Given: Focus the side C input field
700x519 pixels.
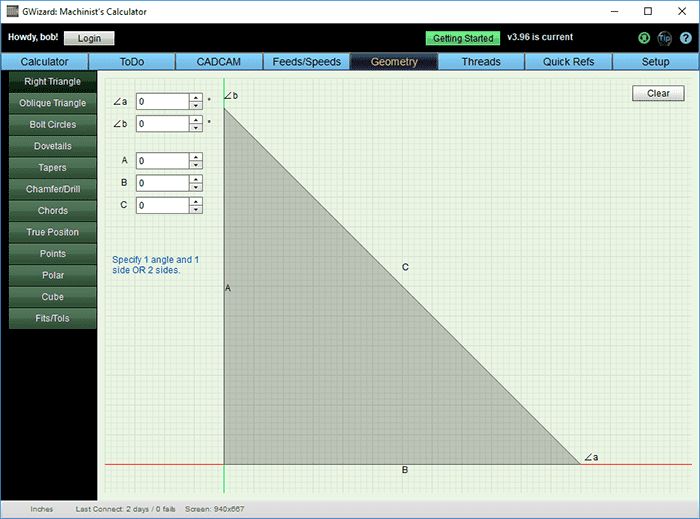Looking at the screenshot, I should point(162,205).
